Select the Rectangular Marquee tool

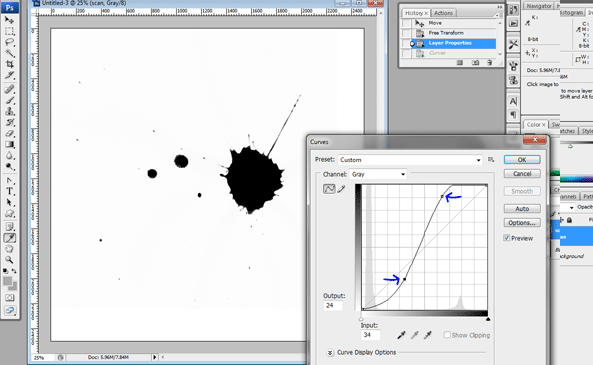[9, 31]
